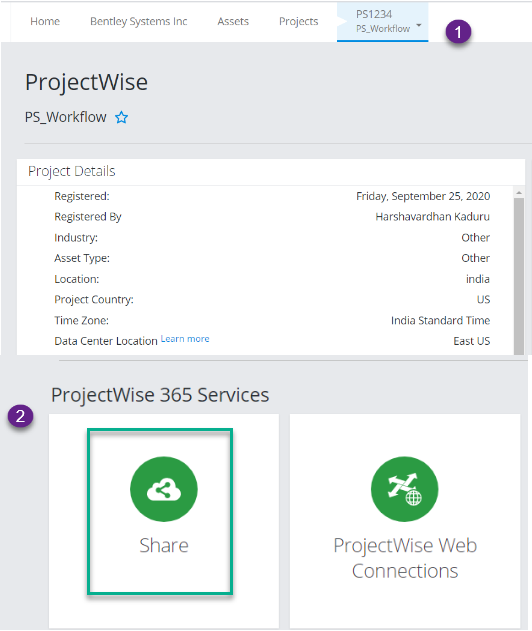This screenshot has width=532, height=631.
Task: Go to the Home tab
Action: pyautogui.click(x=45, y=21)
